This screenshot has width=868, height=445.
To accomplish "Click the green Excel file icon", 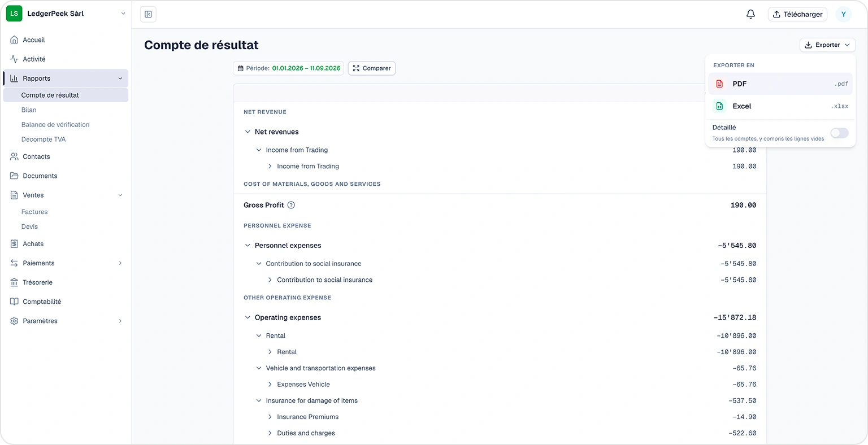I will 719,106.
